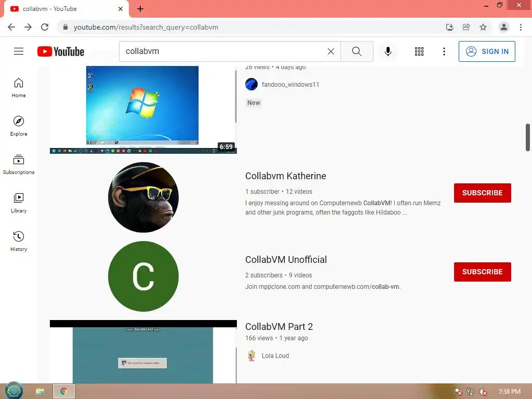532x399 pixels.
Task: Open Collabvm Katherine monkey avatar
Action: [143, 197]
